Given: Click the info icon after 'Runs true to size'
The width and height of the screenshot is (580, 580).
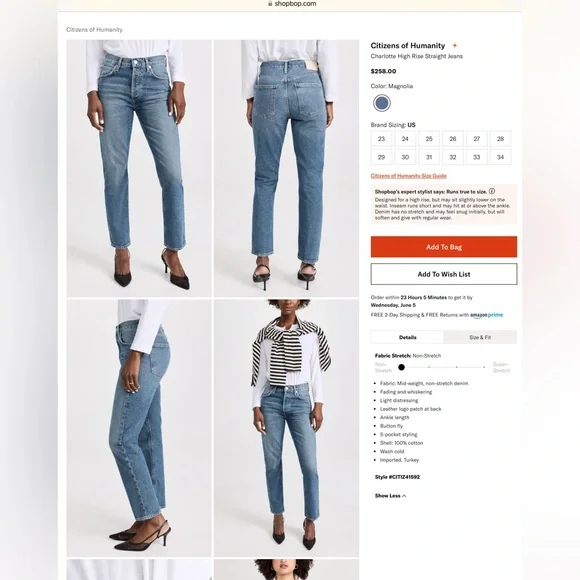Looking at the screenshot, I should 492,191.
